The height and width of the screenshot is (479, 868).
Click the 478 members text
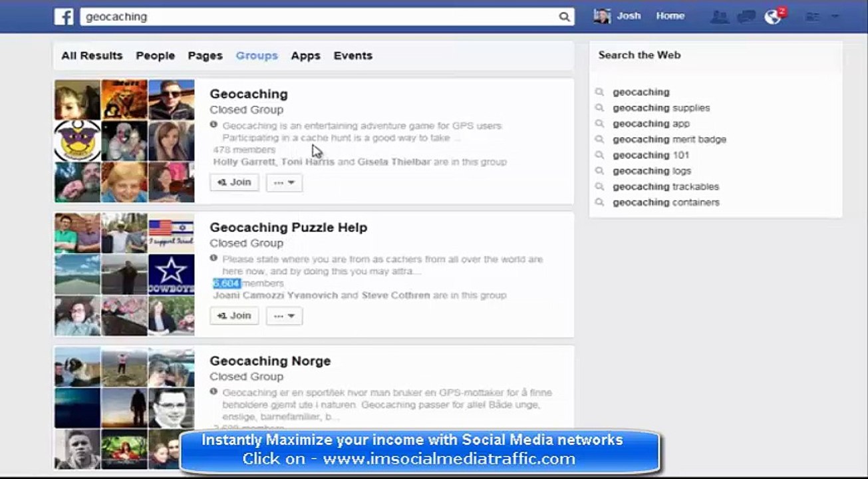click(244, 150)
